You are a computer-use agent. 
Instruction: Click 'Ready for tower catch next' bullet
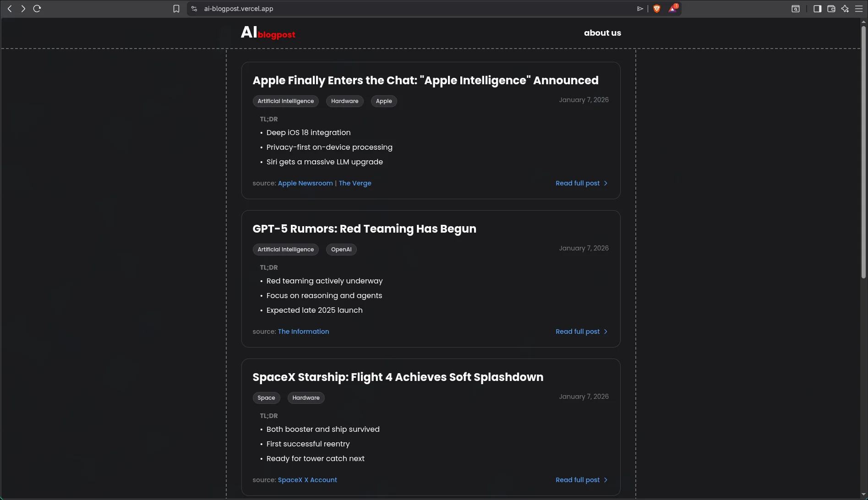pyautogui.click(x=315, y=459)
